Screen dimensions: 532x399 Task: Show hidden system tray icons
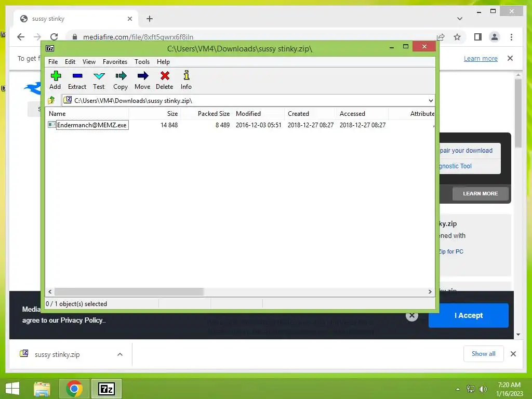tap(458, 389)
